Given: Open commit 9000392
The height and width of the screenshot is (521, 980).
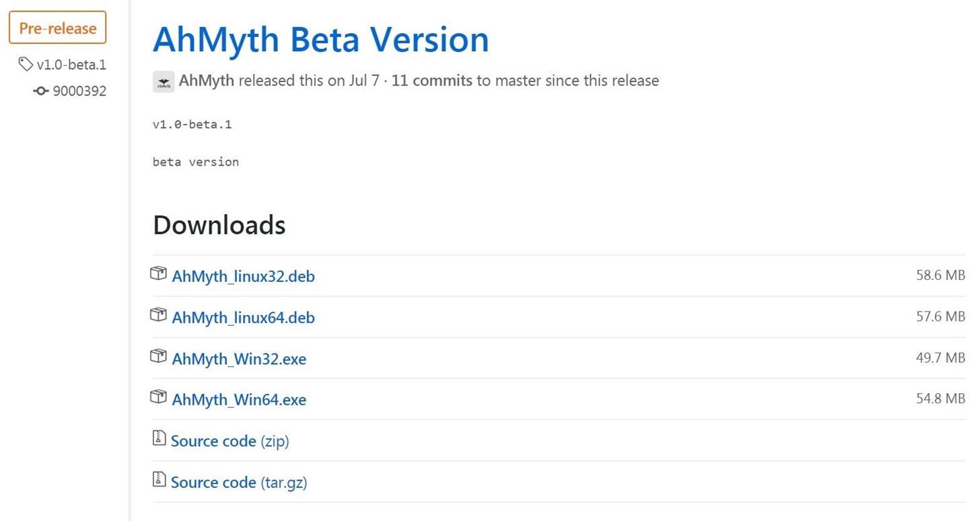Looking at the screenshot, I should click(79, 91).
